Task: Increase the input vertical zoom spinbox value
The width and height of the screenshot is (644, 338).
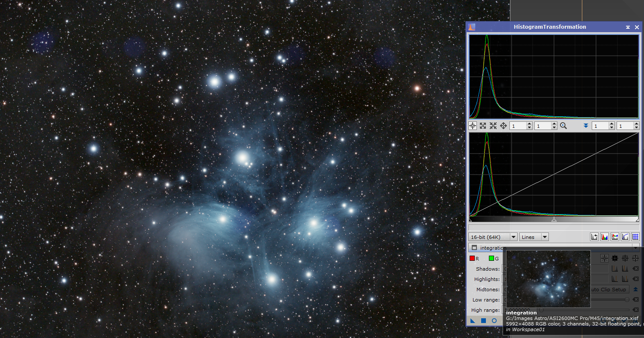Action: tap(554, 124)
